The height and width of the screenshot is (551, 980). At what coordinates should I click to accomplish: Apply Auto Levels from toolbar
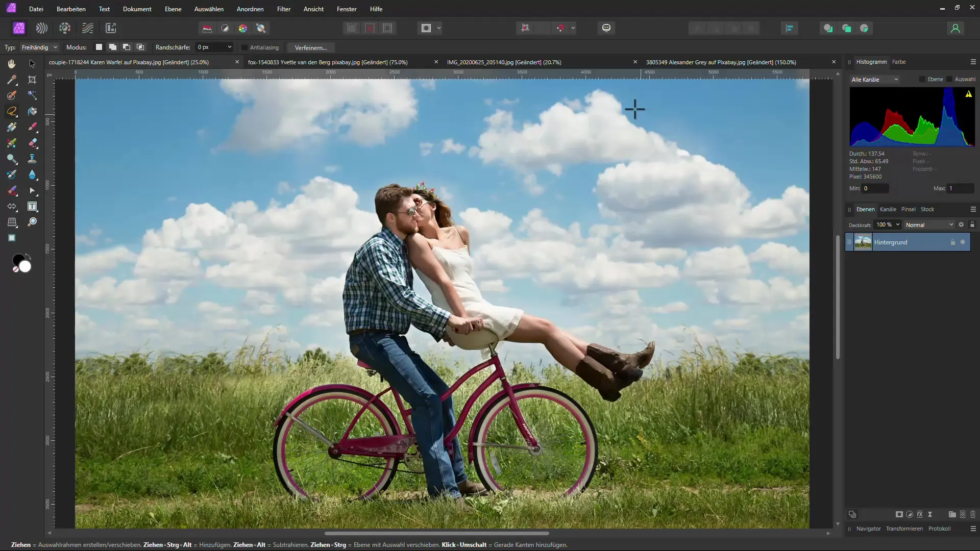click(x=207, y=28)
